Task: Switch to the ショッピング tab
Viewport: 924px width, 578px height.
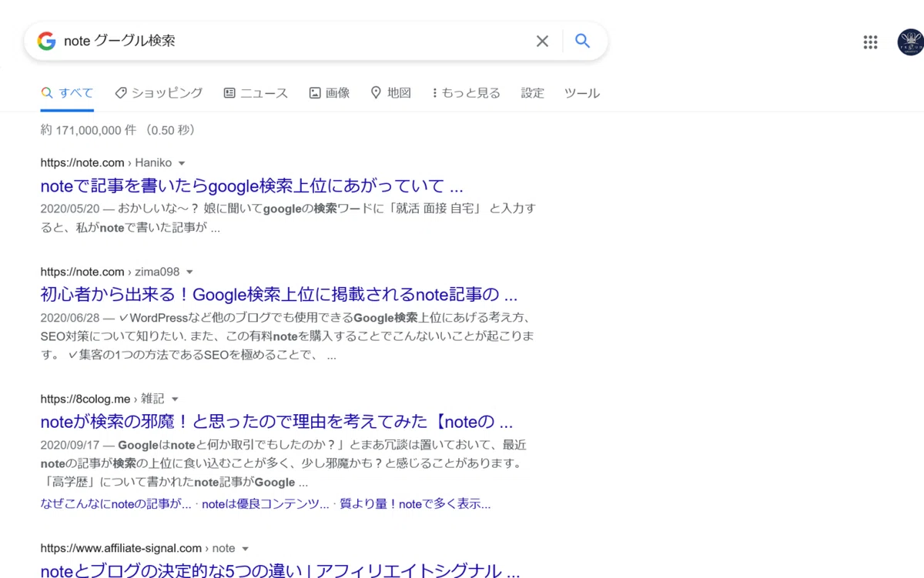Action: pyautogui.click(x=159, y=93)
